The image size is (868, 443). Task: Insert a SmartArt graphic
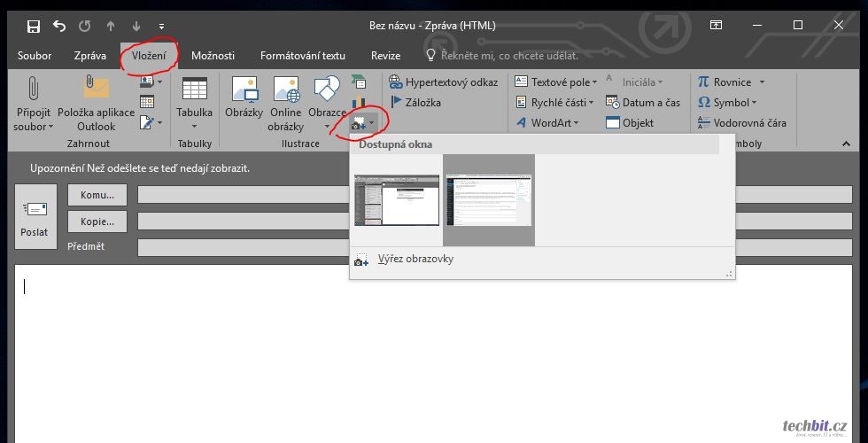pyautogui.click(x=359, y=82)
